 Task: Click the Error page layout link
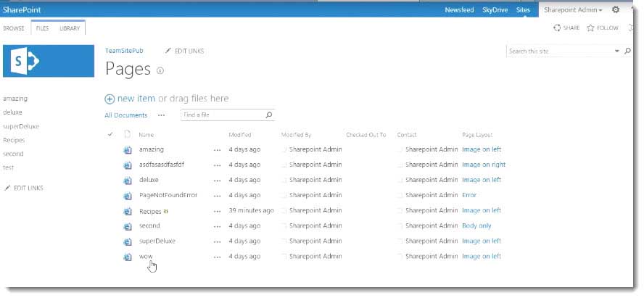[x=469, y=195]
